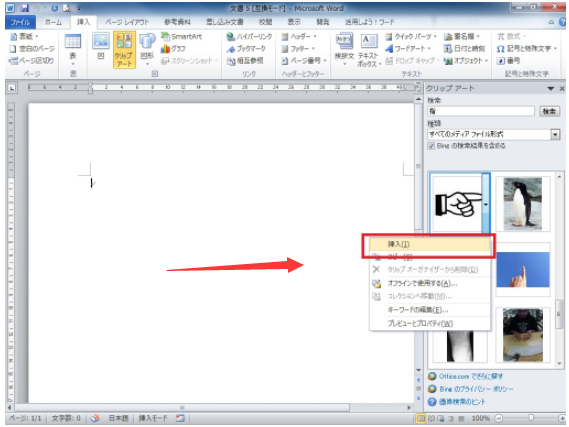This screenshot has width=569, height=427.
Task: Select the pointing hand clip art thumbnail
Action: [x=457, y=204]
